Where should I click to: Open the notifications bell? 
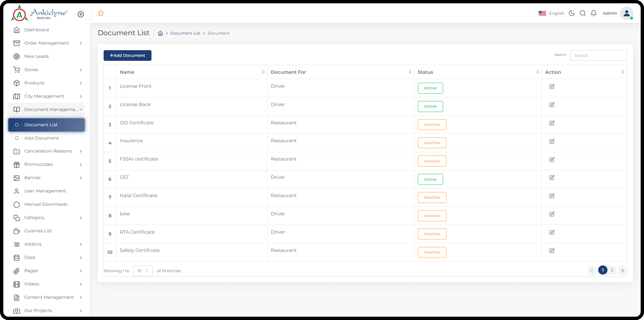[594, 13]
